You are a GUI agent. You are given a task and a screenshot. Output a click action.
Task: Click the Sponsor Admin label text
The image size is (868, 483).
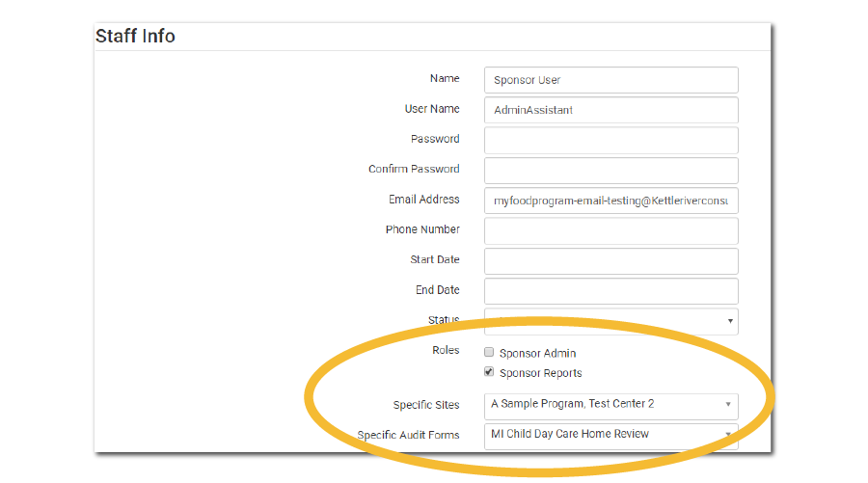click(x=537, y=354)
